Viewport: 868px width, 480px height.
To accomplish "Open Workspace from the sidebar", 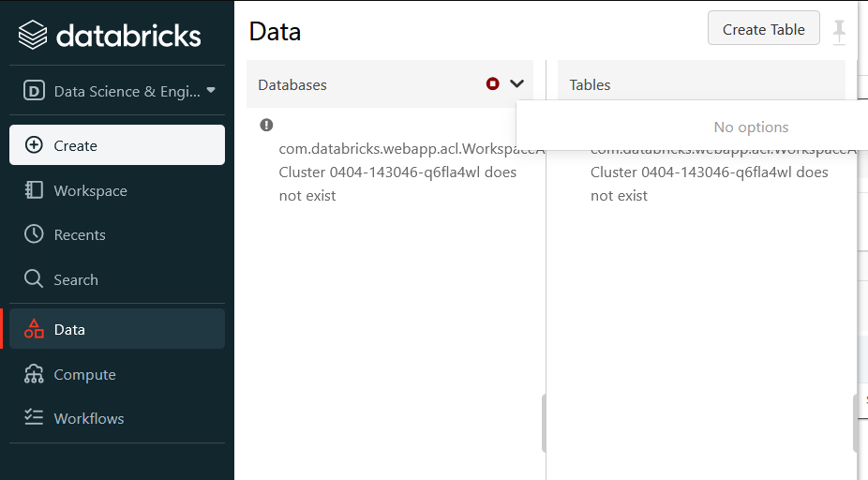I will click(90, 190).
